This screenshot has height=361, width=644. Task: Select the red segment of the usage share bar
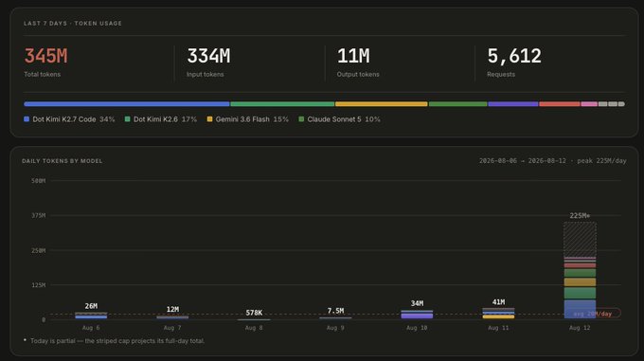click(x=560, y=104)
